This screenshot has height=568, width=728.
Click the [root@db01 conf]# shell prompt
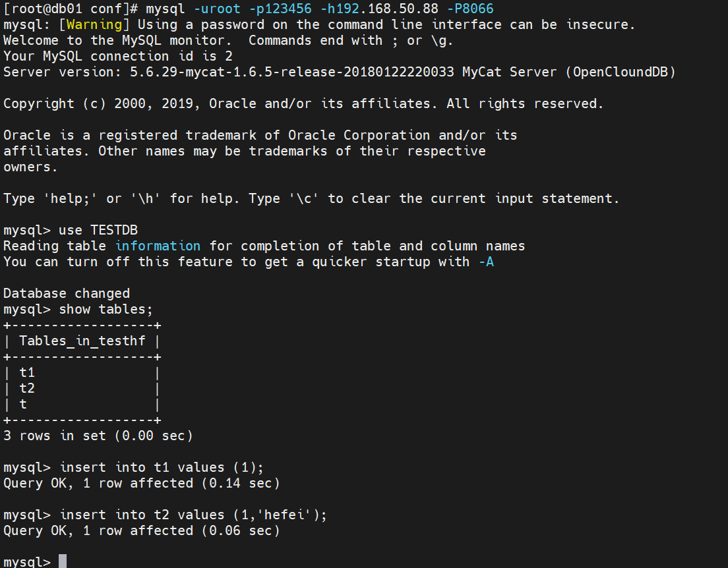tap(70, 9)
